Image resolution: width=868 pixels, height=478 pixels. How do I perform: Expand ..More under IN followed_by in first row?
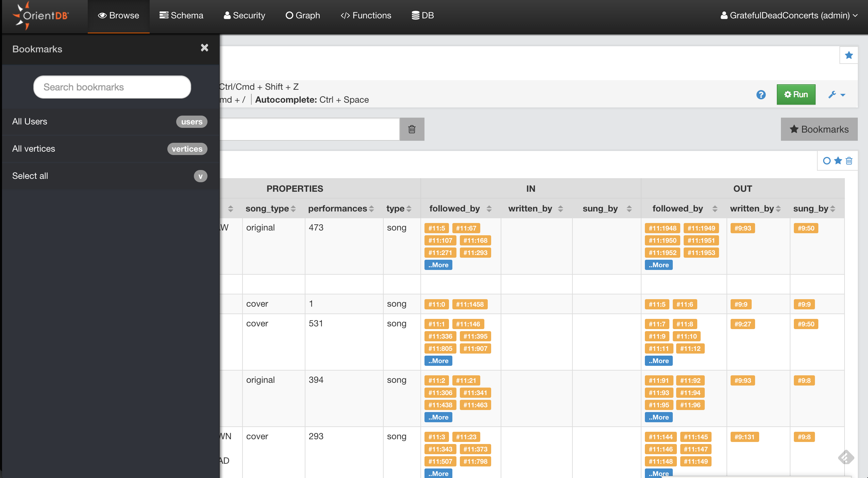[438, 265]
